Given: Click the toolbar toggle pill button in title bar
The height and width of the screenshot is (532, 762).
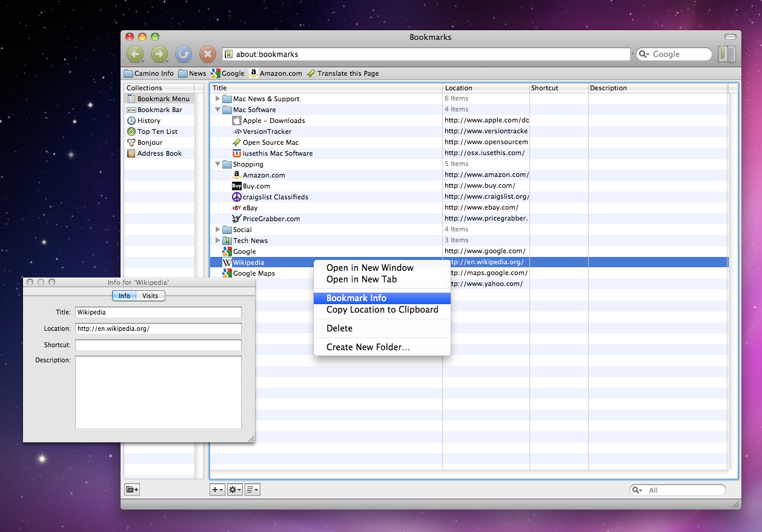Looking at the screenshot, I should tap(730, 37).
